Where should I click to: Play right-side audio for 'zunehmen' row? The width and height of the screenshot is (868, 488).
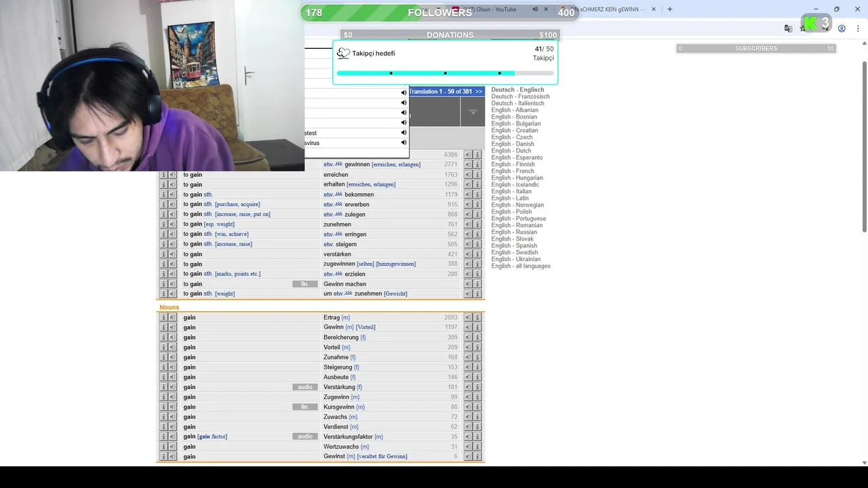pyautogui.click(x=468, y=224)
